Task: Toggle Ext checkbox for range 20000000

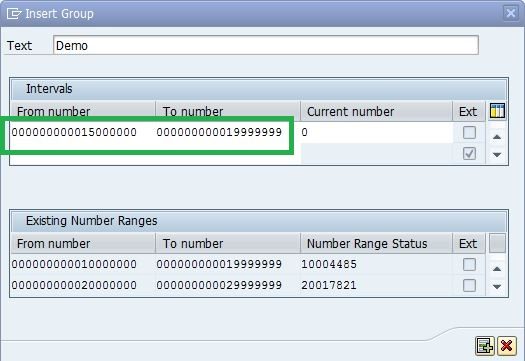Action: pos(469,286)
